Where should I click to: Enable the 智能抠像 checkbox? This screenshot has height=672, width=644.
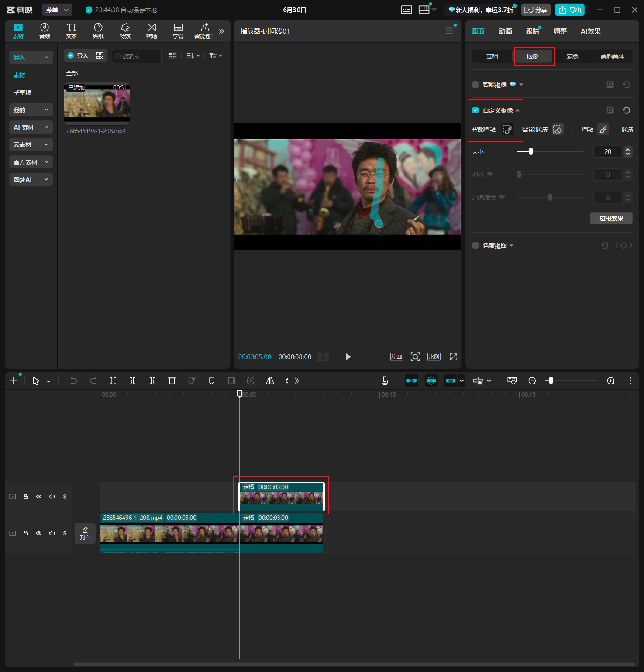click(475, 85)
